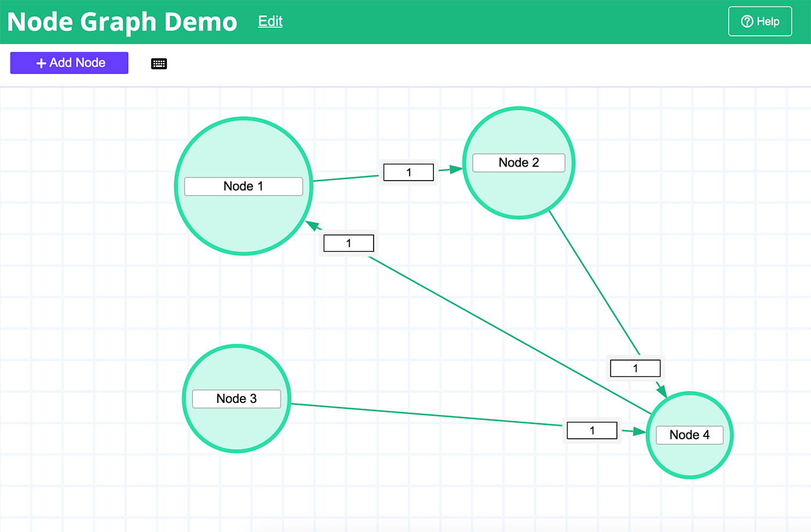
Task: Select the Node 3 label field
Action: [x=236, y=399]
